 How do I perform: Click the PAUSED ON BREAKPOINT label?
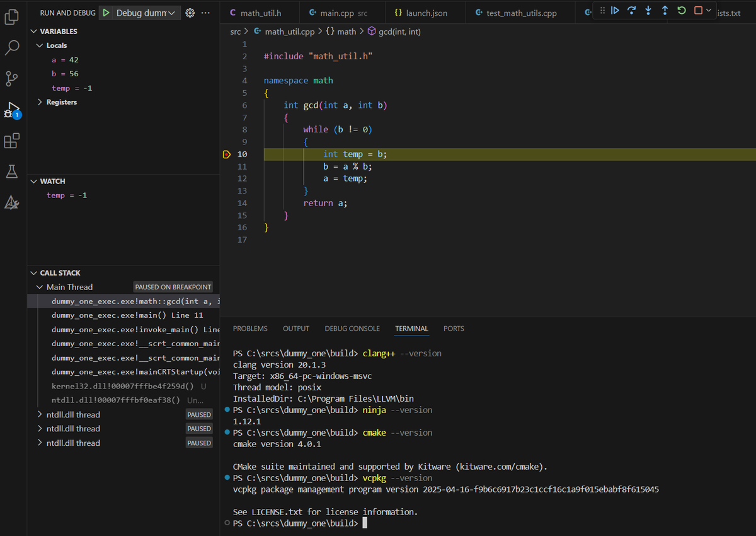point(173,287)
